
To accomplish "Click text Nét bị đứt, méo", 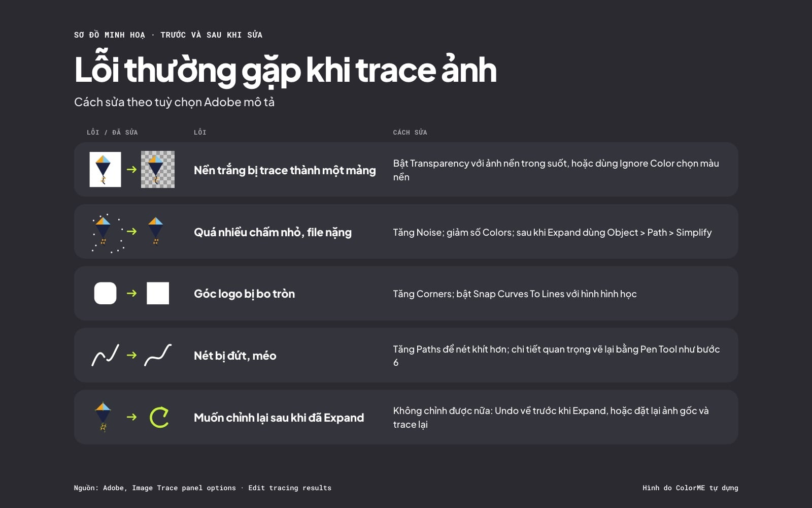I will [235, 356].
